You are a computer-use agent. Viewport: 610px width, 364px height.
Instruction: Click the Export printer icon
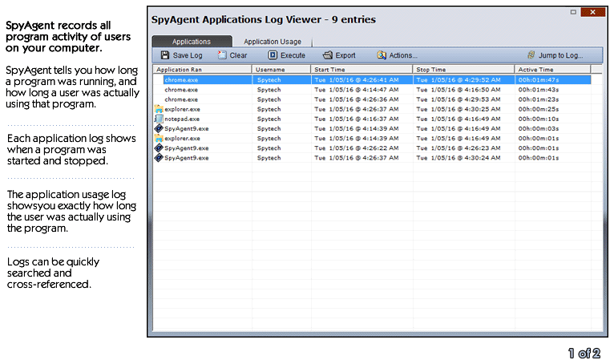pos(328,55)
